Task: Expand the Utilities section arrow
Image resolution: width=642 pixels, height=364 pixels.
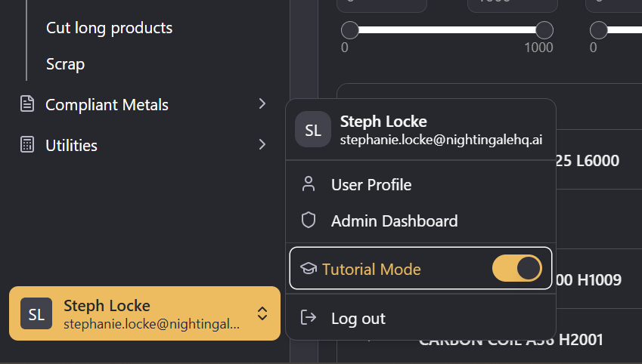Action: coord(262,144)
